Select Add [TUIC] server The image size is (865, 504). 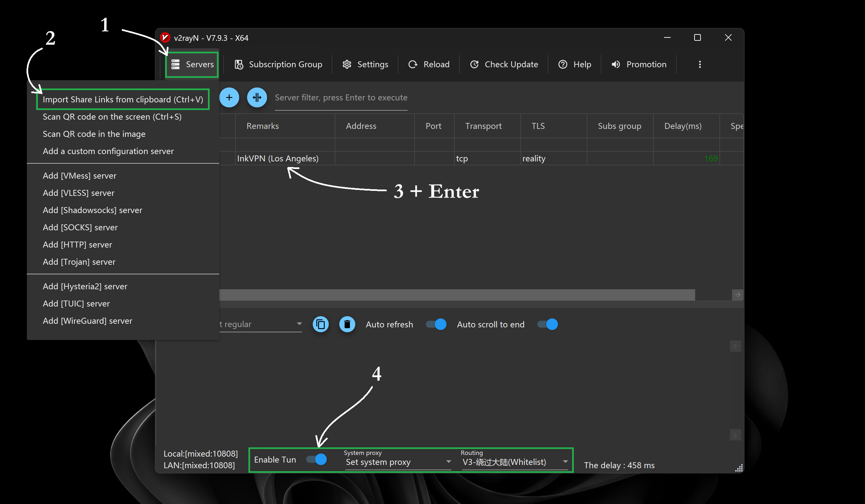[123, 304]
